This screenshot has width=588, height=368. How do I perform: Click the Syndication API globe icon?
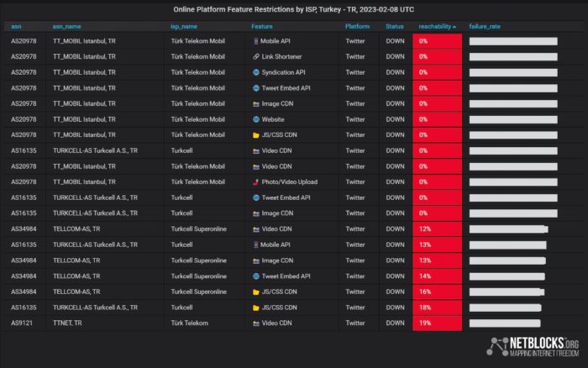click(x=256, y=72)
